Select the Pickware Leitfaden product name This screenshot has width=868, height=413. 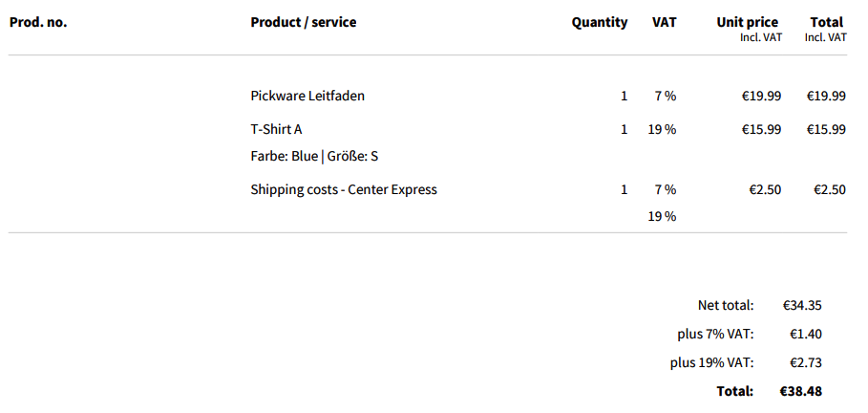pyautogui.click(x=307, y=96)
